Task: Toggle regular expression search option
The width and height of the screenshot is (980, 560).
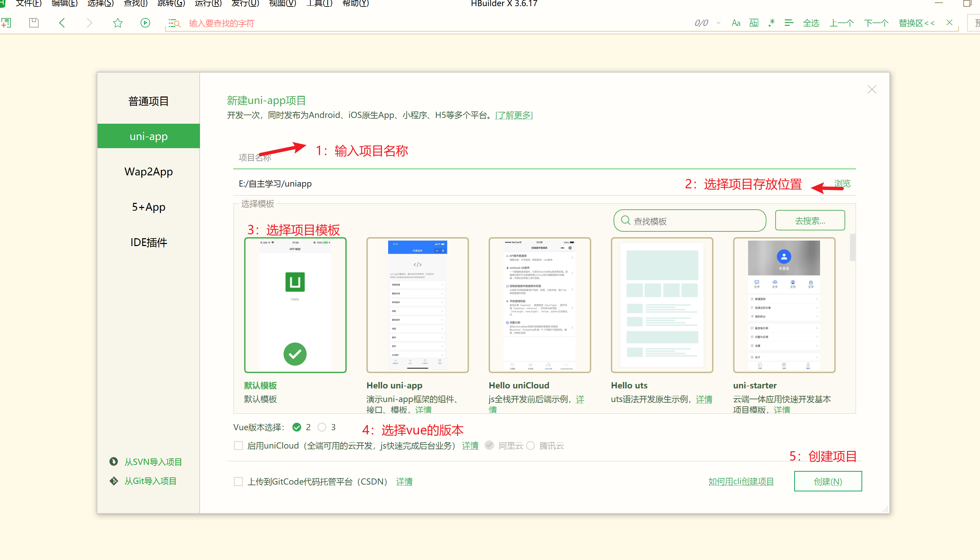Action: tap(771, 23)
